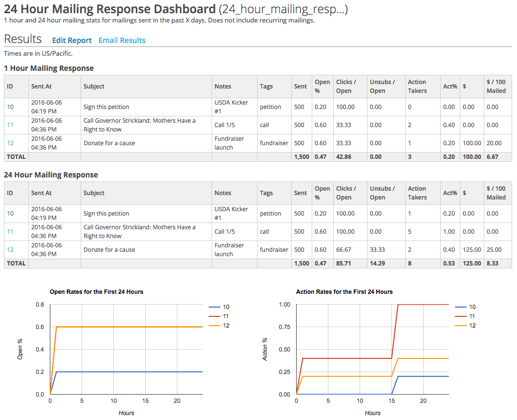Image resolution: width=517 pixels, height=420 pixels.
Task: Select the orange line in the Open Rates chart
Action: coord(122,326)
